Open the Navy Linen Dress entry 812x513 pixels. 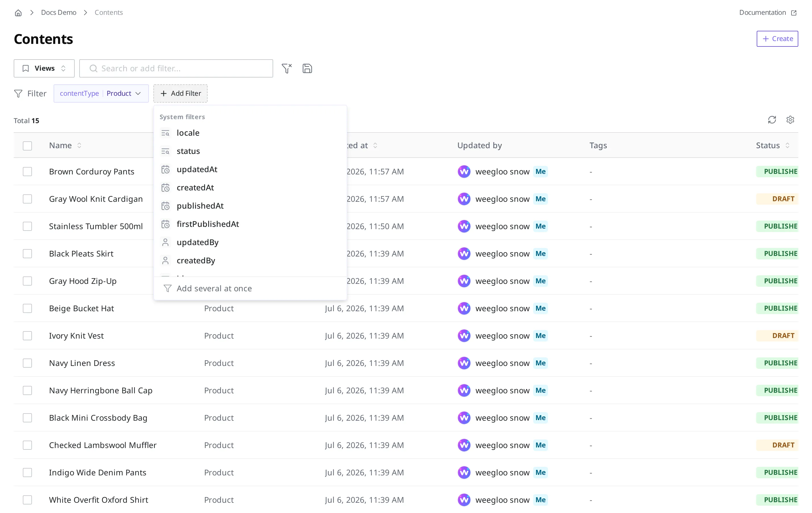click(x=82, y=363)
